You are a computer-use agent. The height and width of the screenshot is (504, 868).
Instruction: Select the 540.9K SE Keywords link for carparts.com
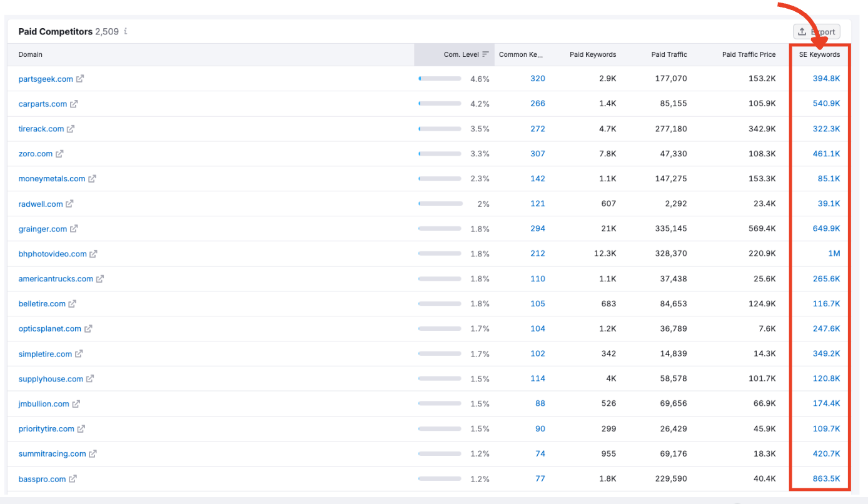[x=825, y=103]
